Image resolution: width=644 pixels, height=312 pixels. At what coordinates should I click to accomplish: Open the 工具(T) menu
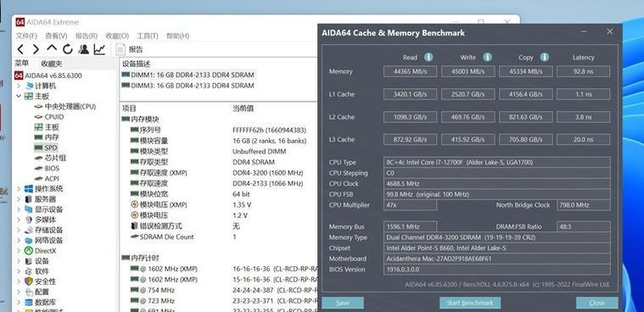(x=148, y=36)
